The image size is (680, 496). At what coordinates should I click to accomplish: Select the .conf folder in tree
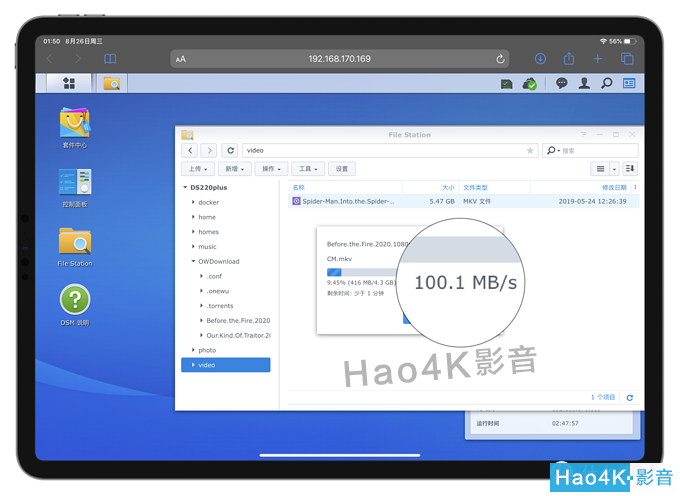(x=214, y=276)
